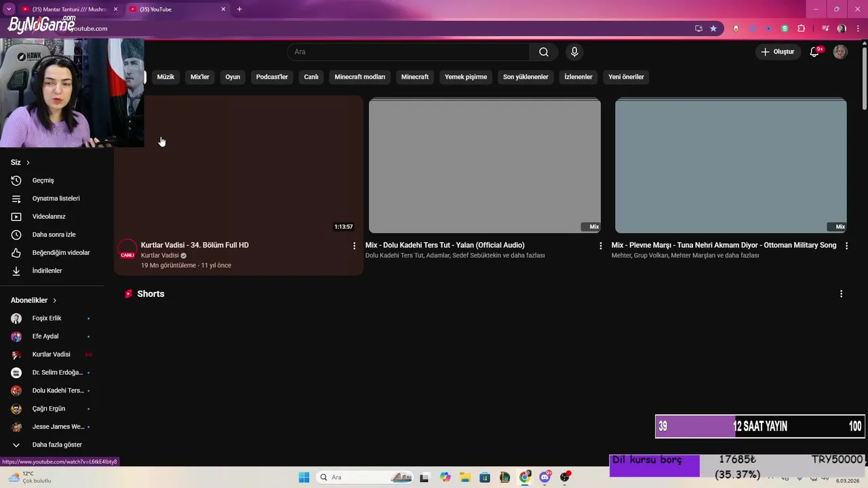Select the Minecraft modları chip
868x488 pixels.
coord(360,77)
